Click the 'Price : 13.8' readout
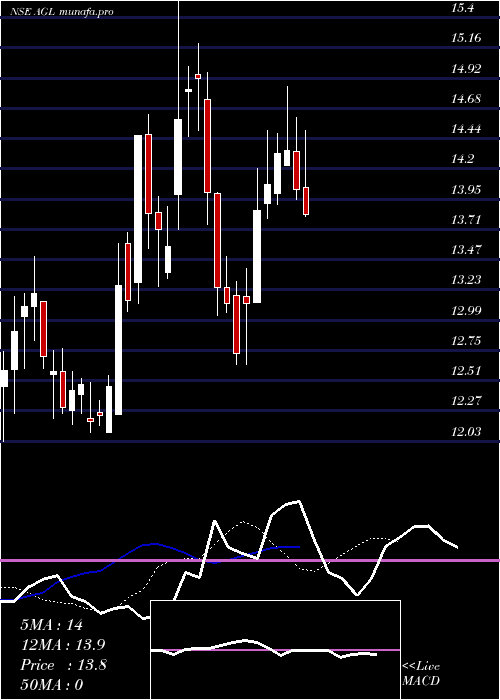Image resolution: width=500 pixels, height=700 pixels. [63, 665]
